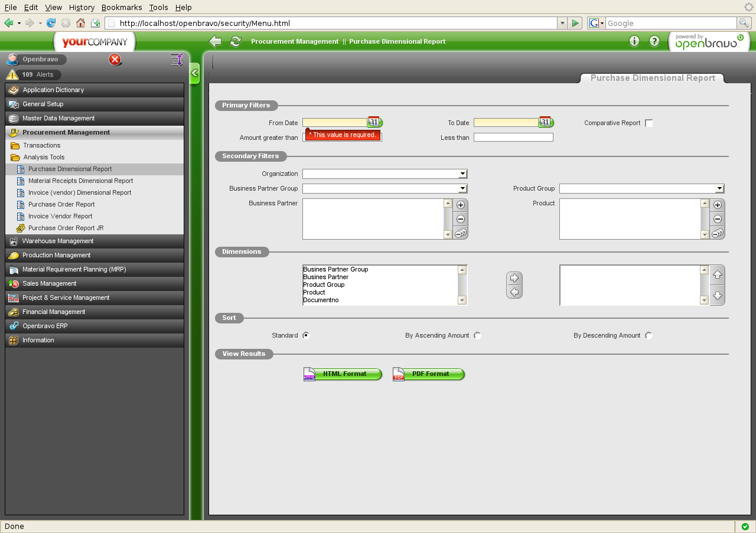Click the red logout icon beside Openbravo user
Viewport: 756px width, 533px height.
pos(115,60)
